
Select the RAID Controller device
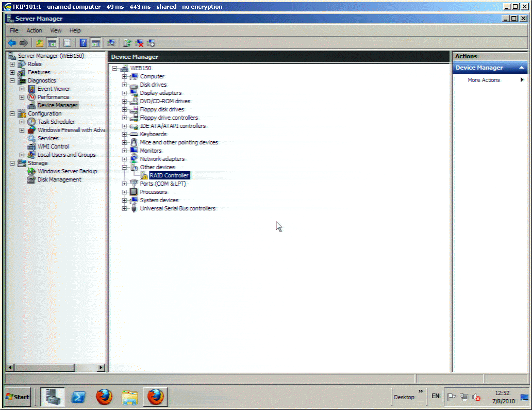(x=169, y=175)
